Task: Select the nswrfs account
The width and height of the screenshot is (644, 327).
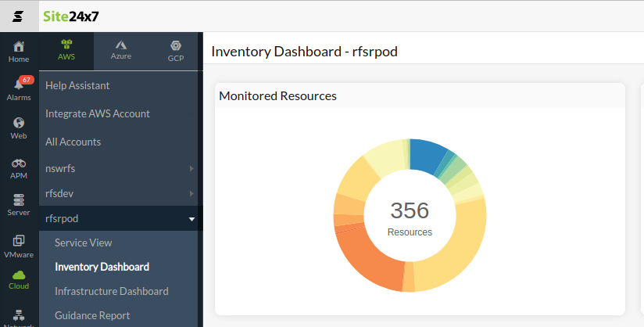Action: click(x=60, y=169)
